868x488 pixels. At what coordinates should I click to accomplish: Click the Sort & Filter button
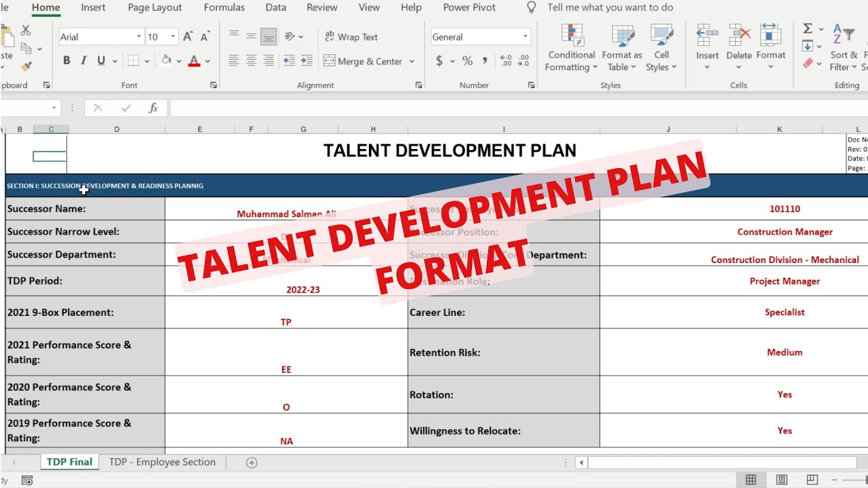[844, 47]
